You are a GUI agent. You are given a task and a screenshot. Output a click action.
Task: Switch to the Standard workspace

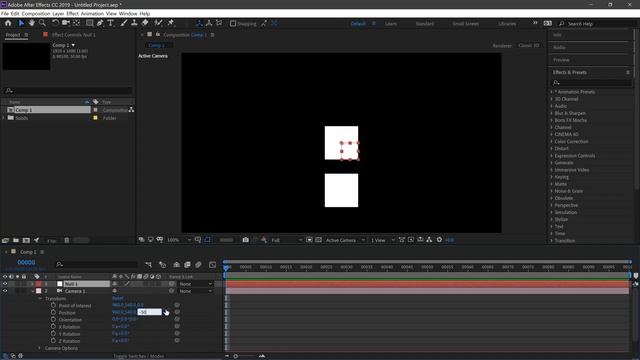coord(425,24)
